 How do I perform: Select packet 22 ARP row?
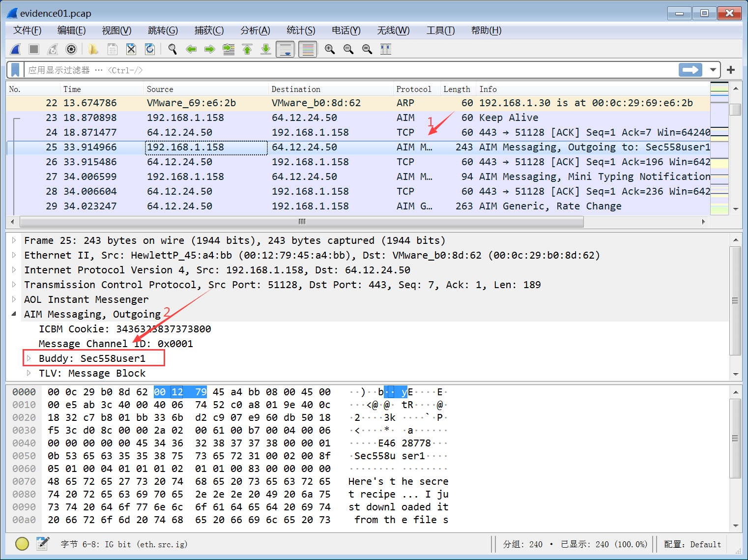tap(358, 103)
